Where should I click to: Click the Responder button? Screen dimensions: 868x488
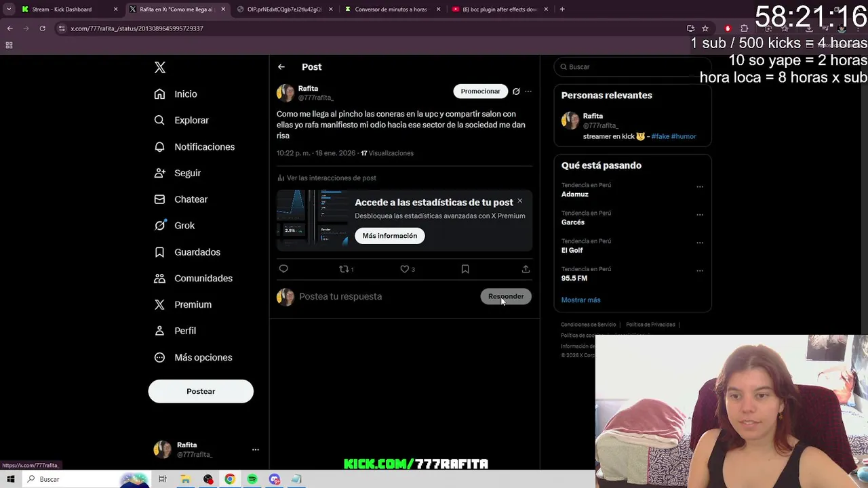[x=506, y=296]
